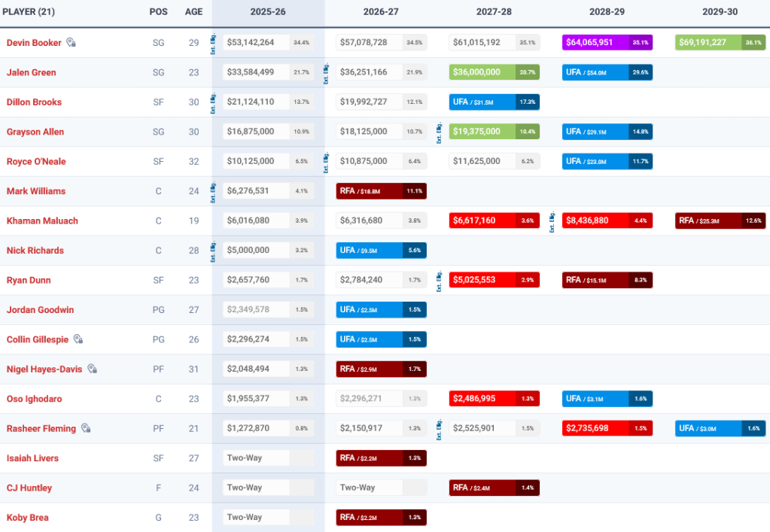Click the AGE column header

(x=193, y=13)
